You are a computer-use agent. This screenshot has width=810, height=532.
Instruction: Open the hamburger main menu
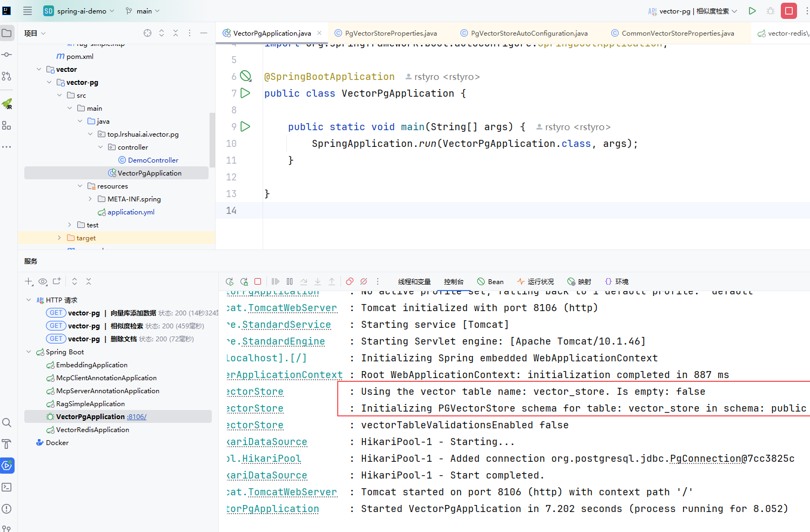click(28, 11)
